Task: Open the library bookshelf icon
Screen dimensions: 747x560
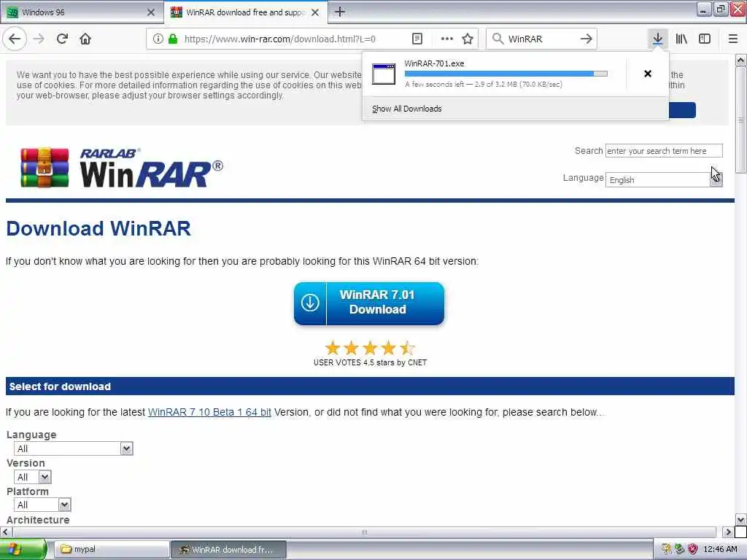Action: (681, 39)
